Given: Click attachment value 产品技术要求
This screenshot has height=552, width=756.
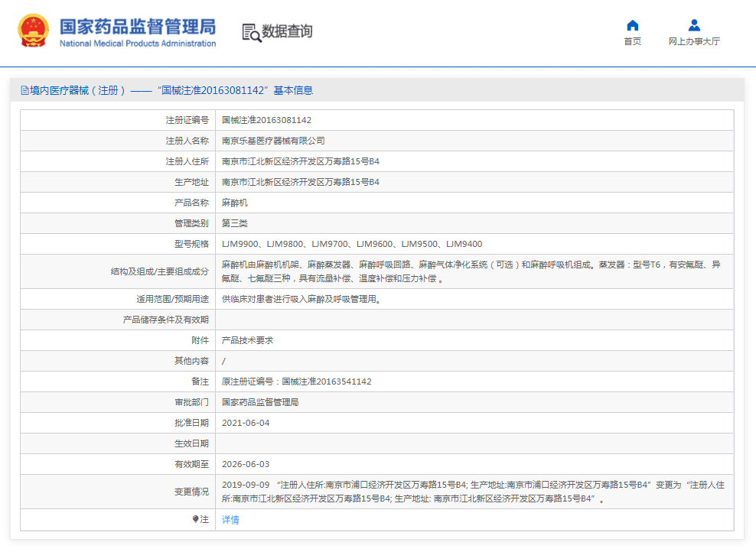Looking at the screenshot, I should (247, 340).
